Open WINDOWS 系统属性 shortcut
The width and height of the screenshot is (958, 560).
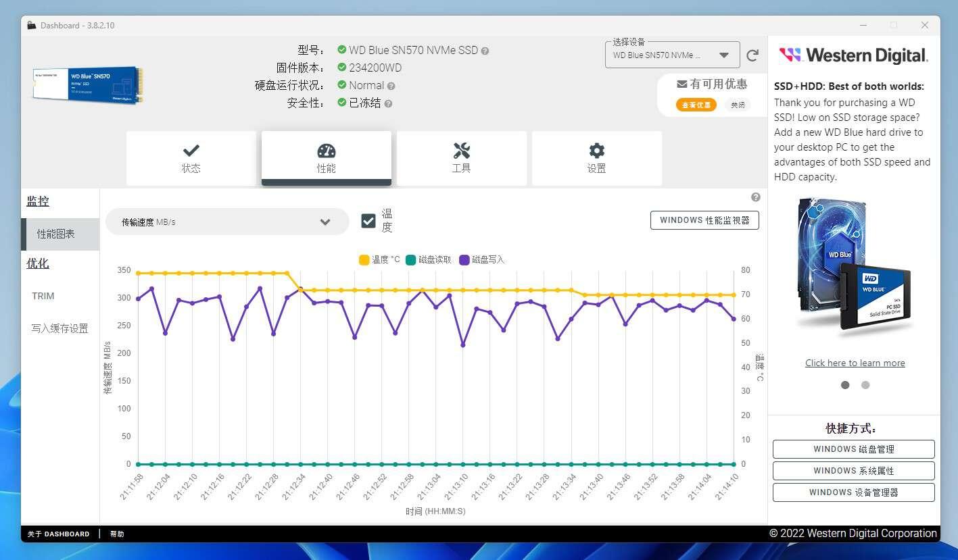[x=854, y=471]
